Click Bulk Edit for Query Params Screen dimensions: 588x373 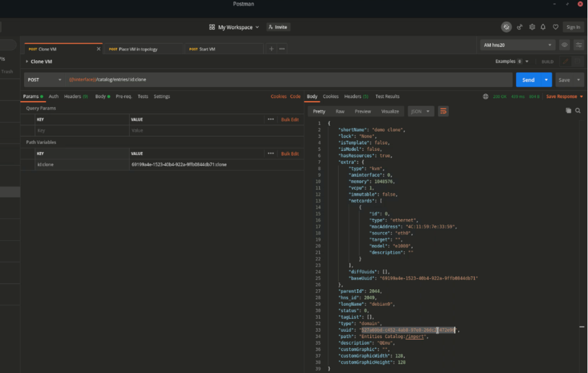(290, 119)
